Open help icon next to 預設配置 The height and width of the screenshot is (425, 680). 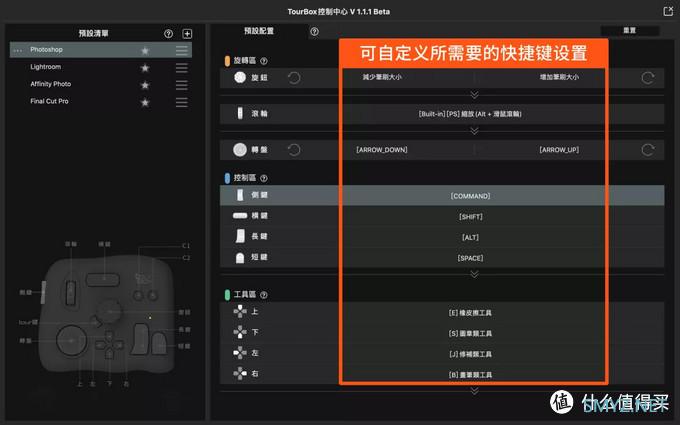click(314, 31)
